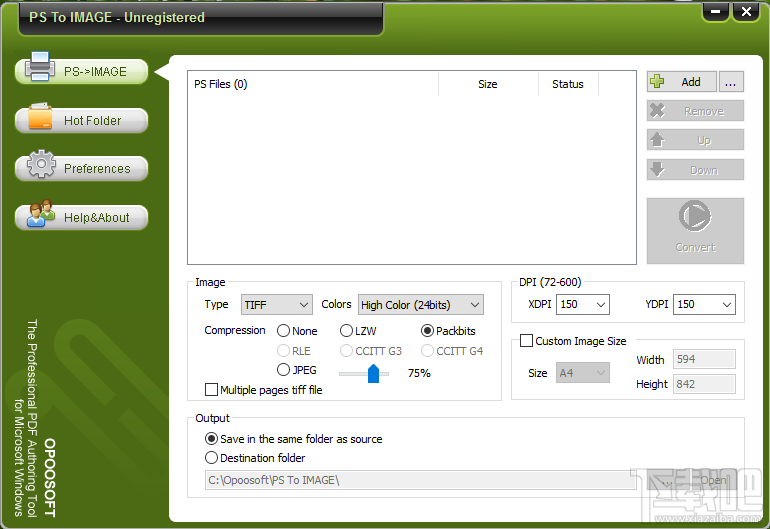Open the XDPI dropdown
The image size is (770, 529).
click(x=583, y=305)
